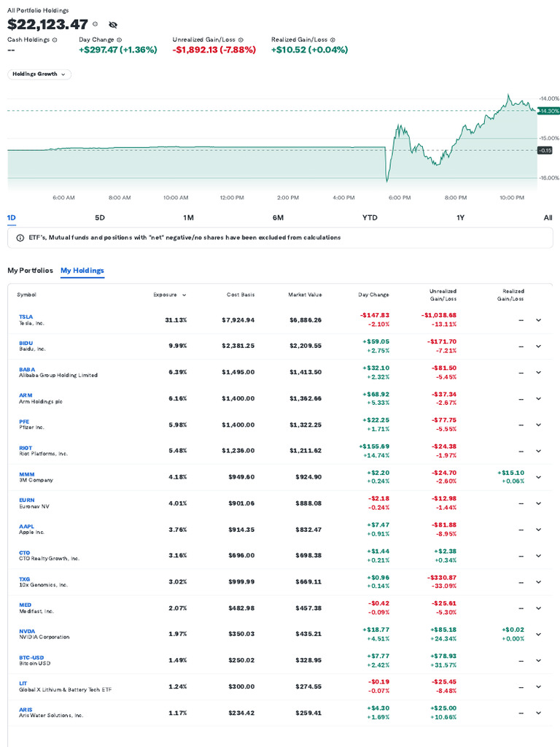Expand the TSLA holding row chevron

538,320
